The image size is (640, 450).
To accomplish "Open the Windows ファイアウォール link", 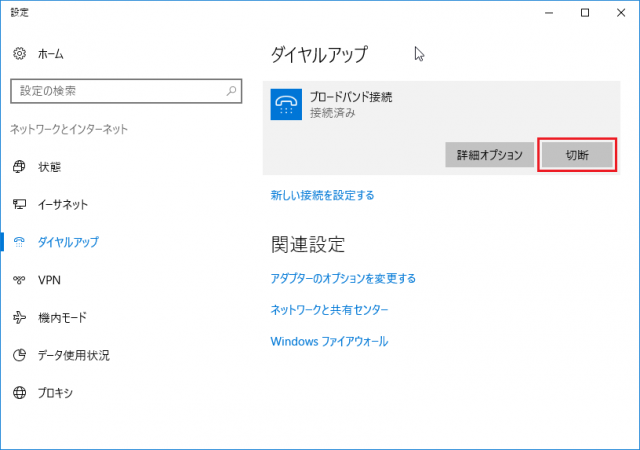I will click(329, 341).
